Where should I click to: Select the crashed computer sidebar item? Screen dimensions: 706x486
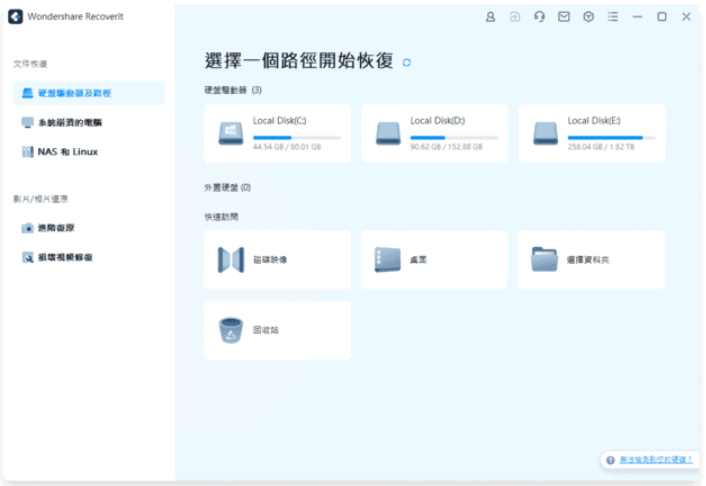click(x=89, y=123)
